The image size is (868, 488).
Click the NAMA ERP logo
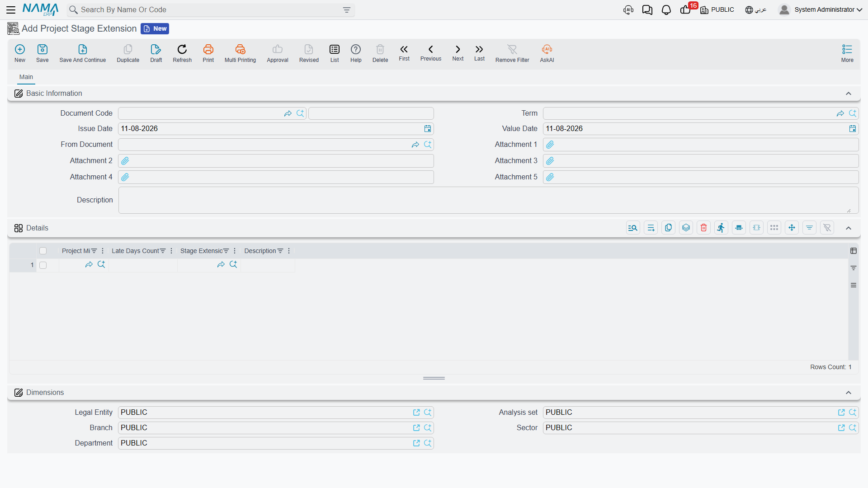[41, 9]
